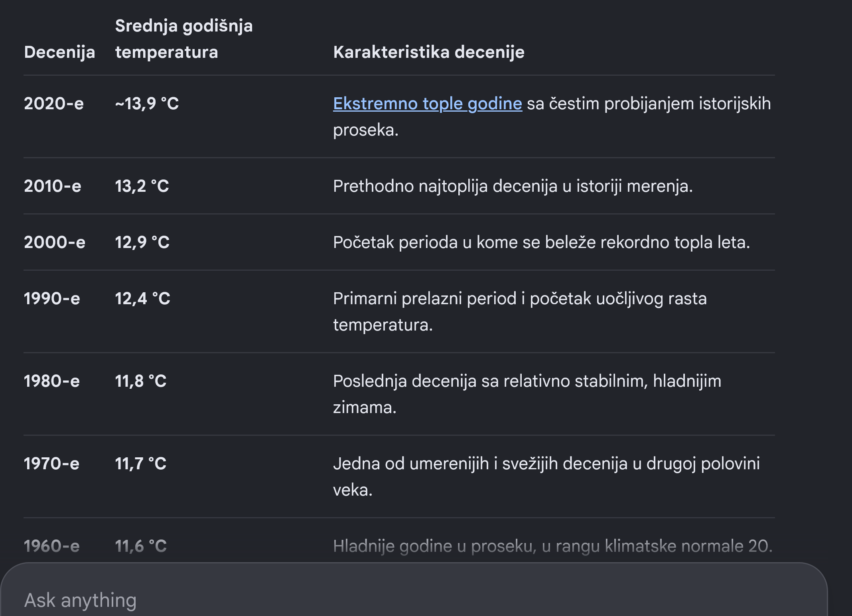Click the 2010-e decade cell

(x=53, y=186)
